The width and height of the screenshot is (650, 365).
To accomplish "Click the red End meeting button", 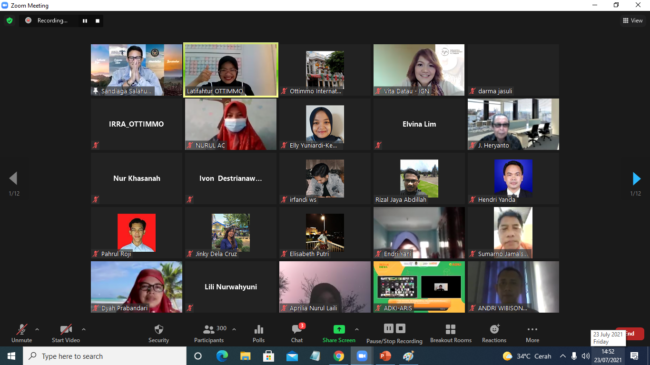I will 634,333.
